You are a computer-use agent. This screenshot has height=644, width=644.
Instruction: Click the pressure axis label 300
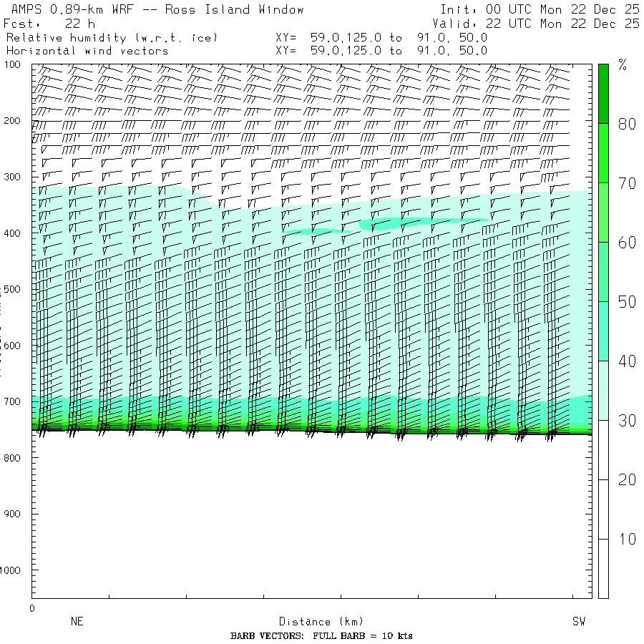pos(12,177)
